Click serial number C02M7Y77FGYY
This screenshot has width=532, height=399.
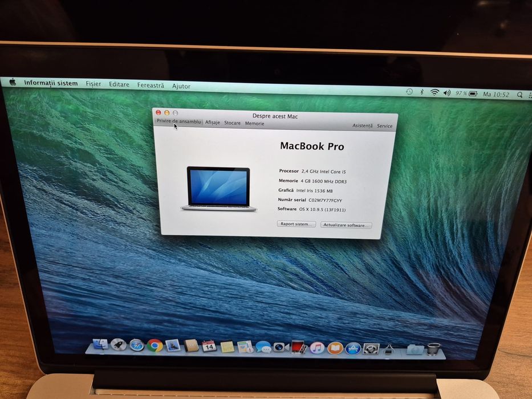coord(326,200)
